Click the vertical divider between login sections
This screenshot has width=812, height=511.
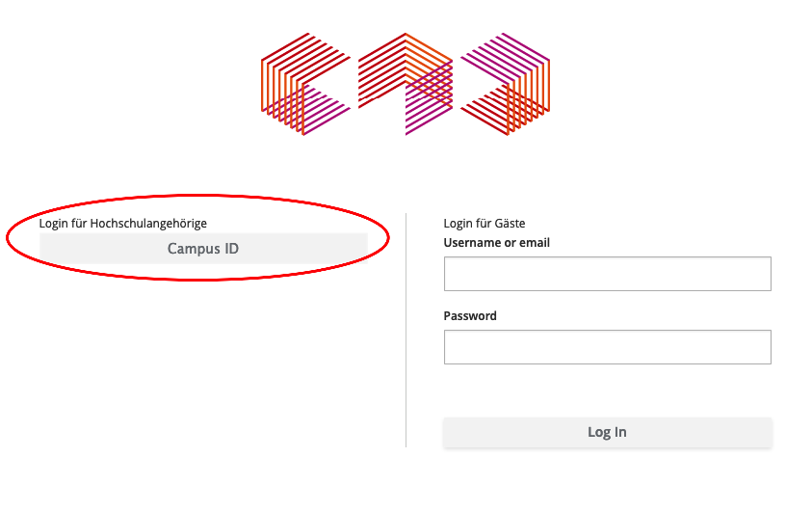tap(406, 330)
